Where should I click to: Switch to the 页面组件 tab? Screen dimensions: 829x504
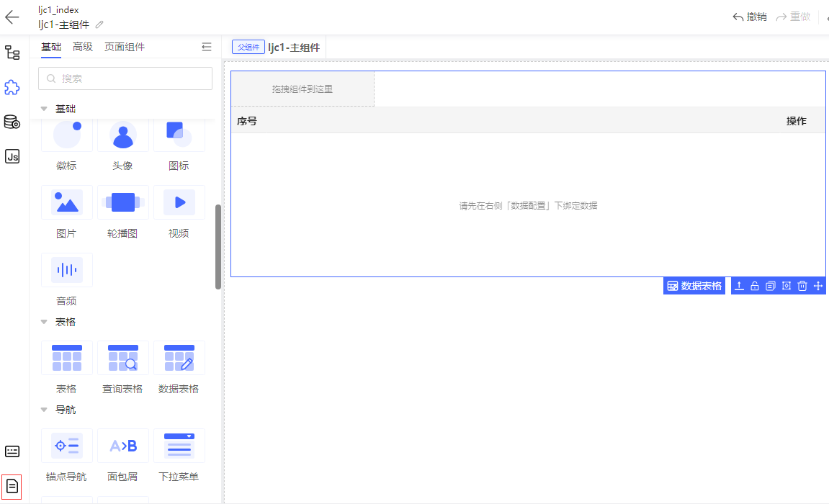125,47
